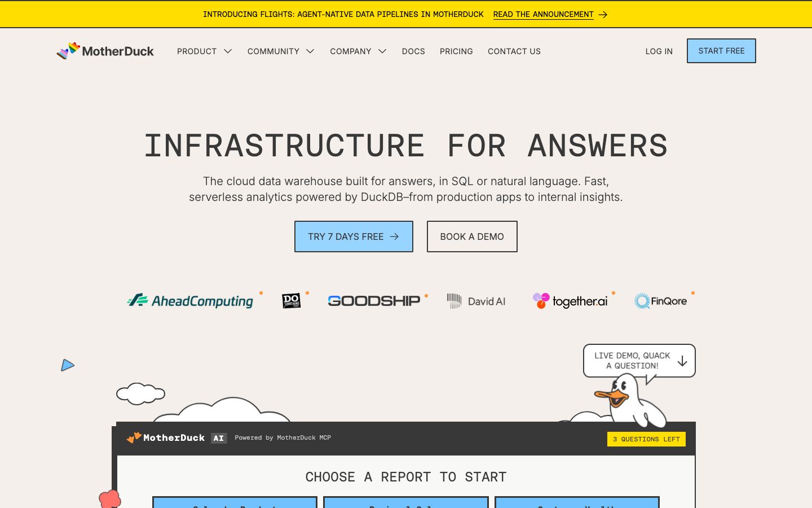812x508 pixels.
Task: Open the Product menu item
Action: tap(197, 51)
